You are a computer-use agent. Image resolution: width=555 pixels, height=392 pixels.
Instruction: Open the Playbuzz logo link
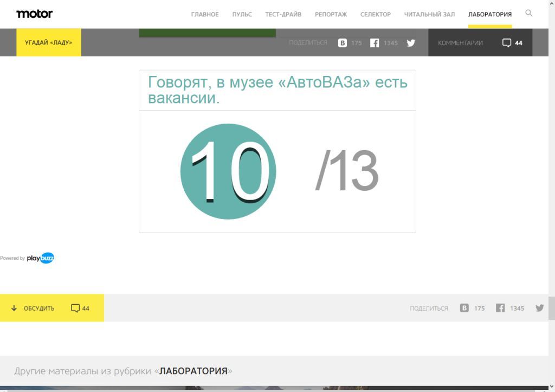[40, 258]
